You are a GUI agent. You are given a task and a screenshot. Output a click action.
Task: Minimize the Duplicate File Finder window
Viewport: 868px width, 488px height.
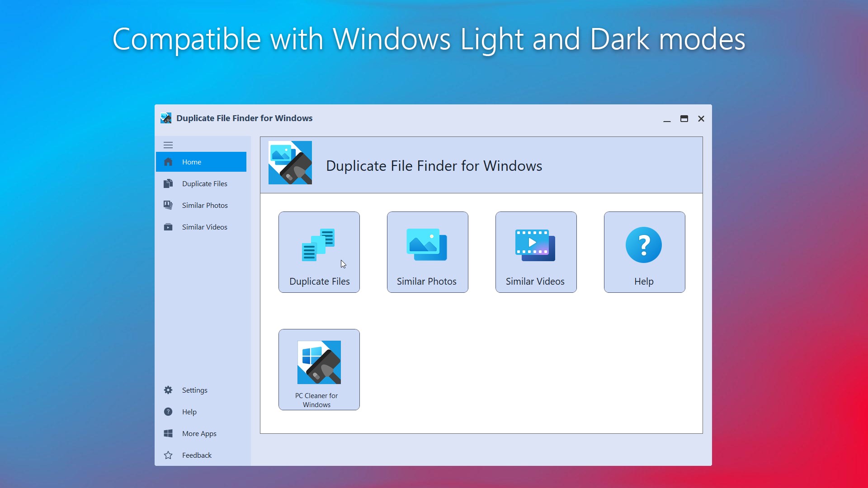667,119
